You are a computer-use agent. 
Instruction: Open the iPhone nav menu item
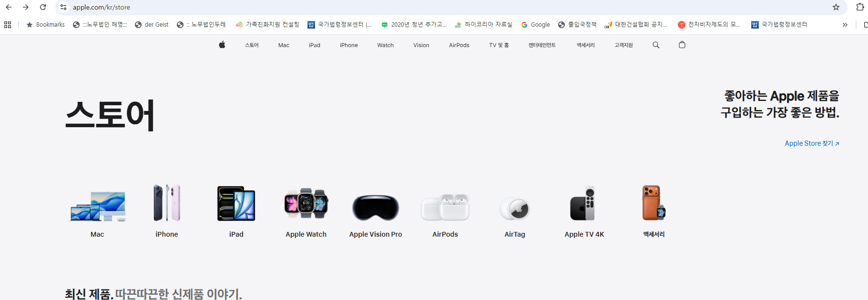click(349, 45)
